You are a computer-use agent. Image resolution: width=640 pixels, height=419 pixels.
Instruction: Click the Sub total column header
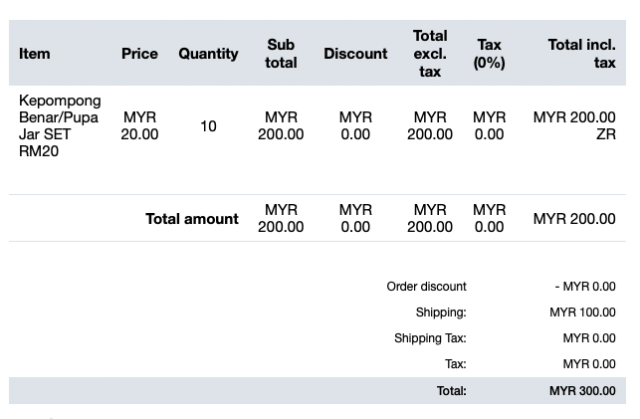point(280,55)
